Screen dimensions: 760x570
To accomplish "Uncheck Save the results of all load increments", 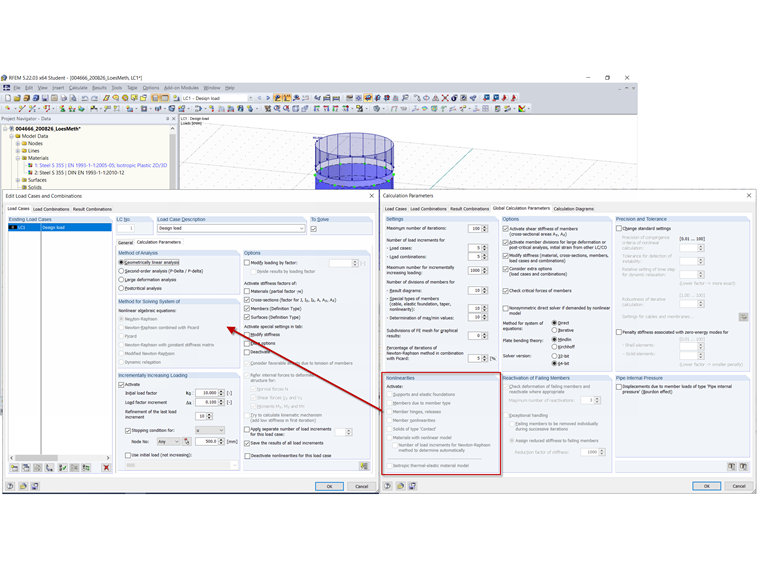I will click(247, 443).
